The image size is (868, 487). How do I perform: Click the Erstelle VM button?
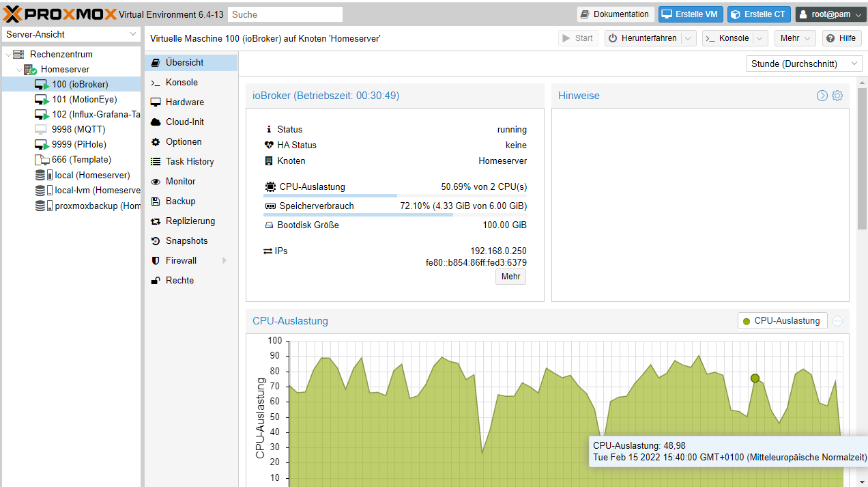coord(691,14)
